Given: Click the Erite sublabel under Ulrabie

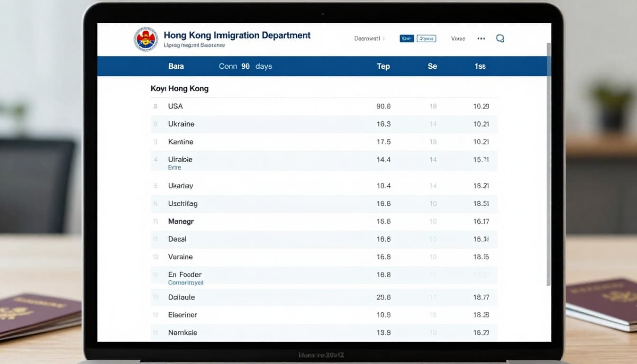Looking at the screenshot, I should [174, 168].
